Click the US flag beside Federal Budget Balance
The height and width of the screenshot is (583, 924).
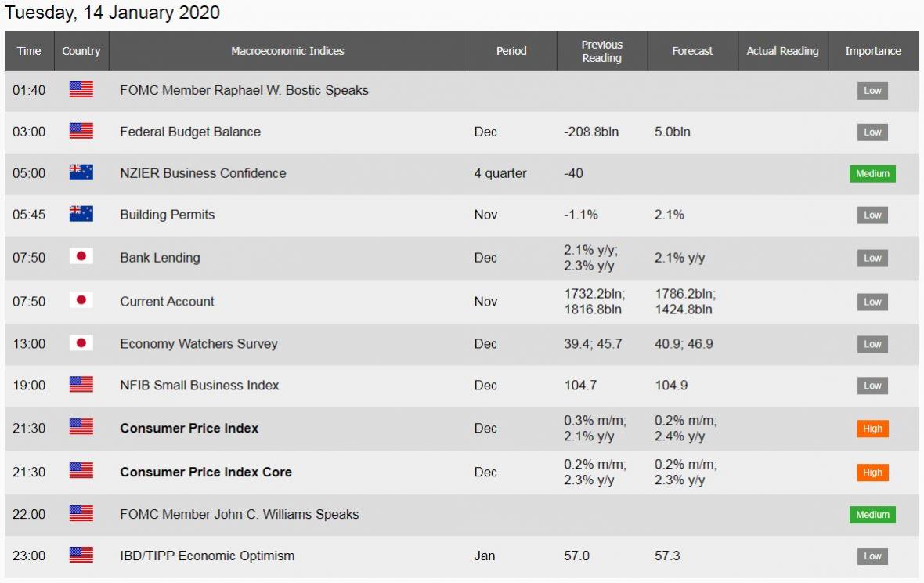pyautogui.click(x=81, y=132)
